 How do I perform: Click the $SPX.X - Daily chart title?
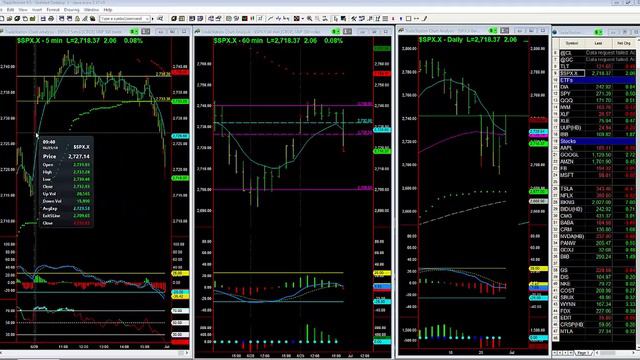(x=440, y=40)
